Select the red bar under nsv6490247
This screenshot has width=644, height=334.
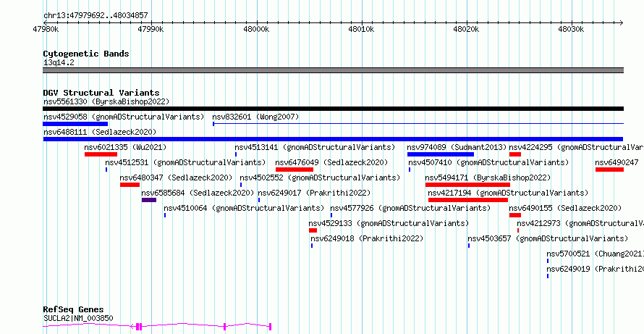[x=609, y=170]
